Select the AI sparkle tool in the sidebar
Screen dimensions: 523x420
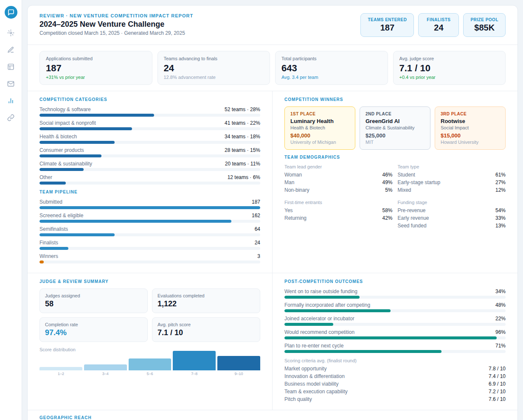(x=11, y=33)
